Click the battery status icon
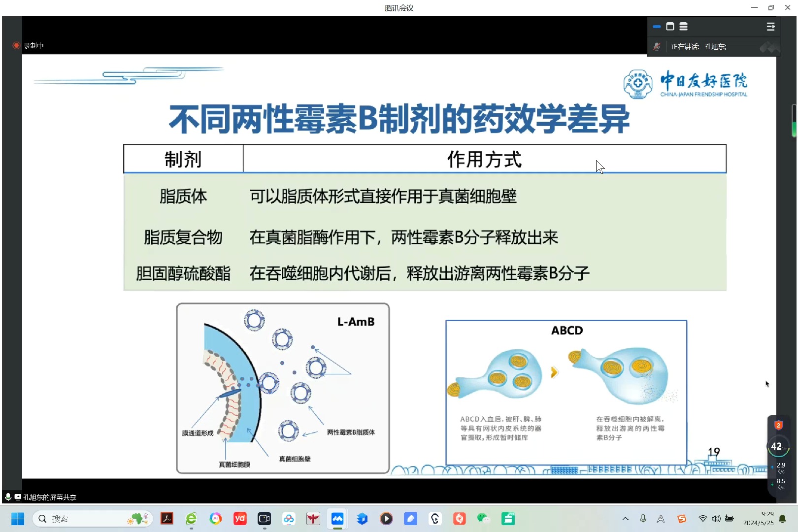 (x=730, y=519)
